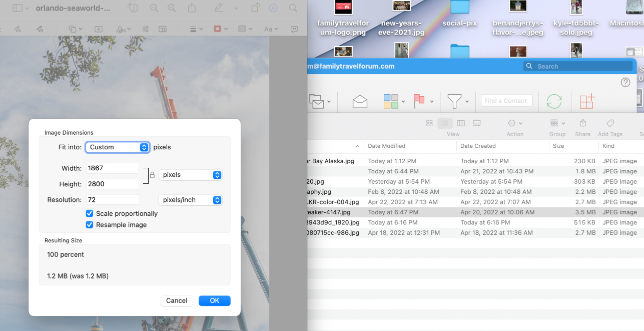
Task: Open the Fit into Custom dropdown
Action: tap(118, 147)
